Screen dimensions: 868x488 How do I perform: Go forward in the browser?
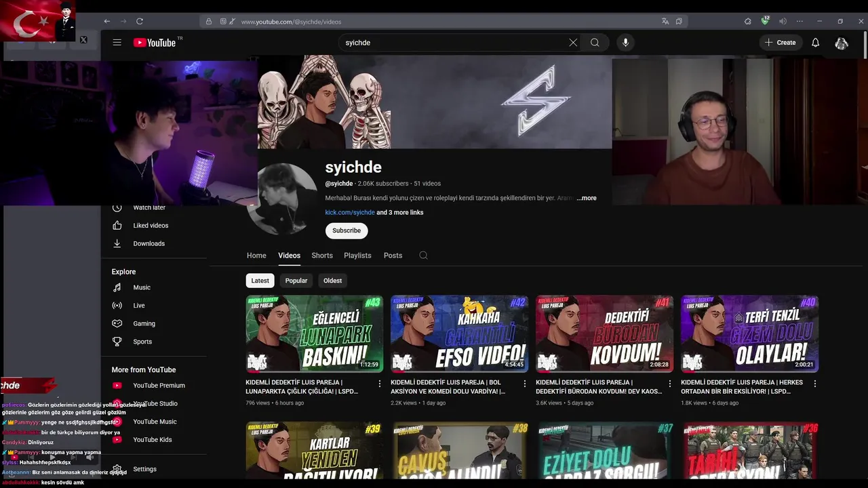coord(123,21)
